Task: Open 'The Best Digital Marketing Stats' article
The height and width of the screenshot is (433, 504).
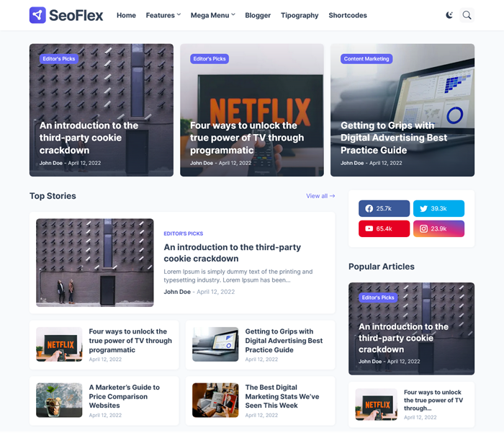Action: click(x=282, y=396)
